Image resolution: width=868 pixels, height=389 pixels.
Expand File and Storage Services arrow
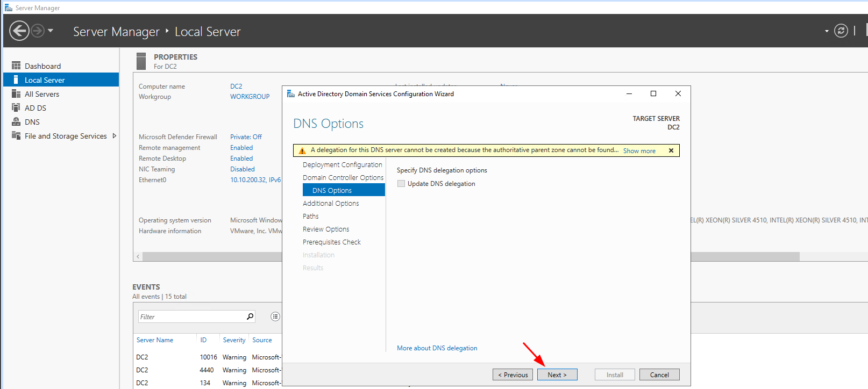114,136
